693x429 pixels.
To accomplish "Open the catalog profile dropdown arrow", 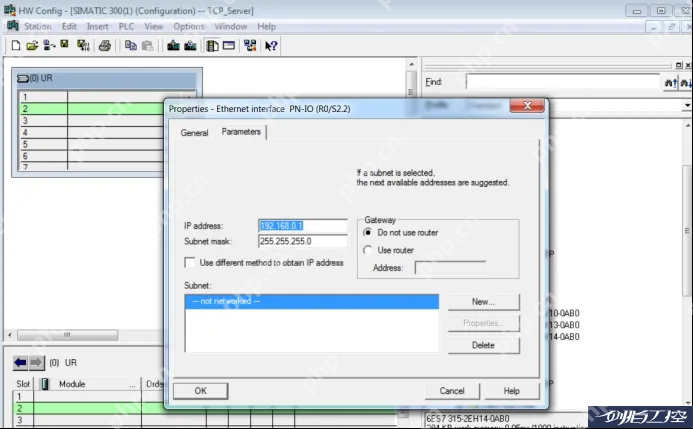I will pos(685,105).
